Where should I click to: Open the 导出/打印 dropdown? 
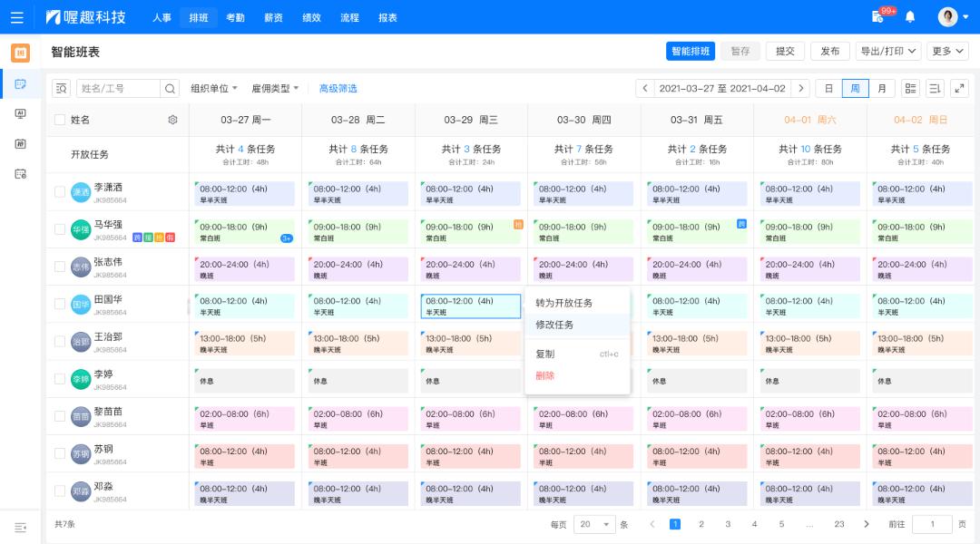pyautogui.click(x=888, y=52)
